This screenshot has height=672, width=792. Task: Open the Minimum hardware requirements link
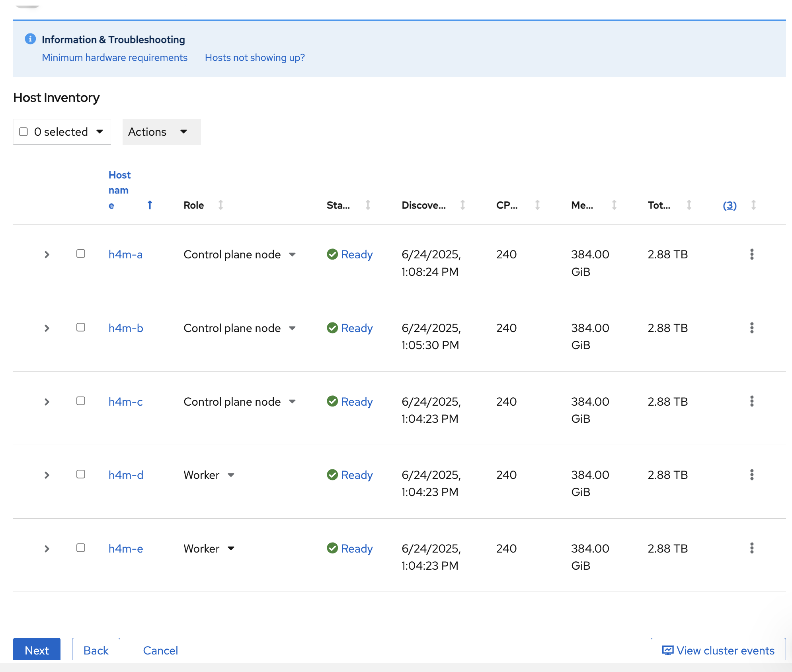[114, 57]
